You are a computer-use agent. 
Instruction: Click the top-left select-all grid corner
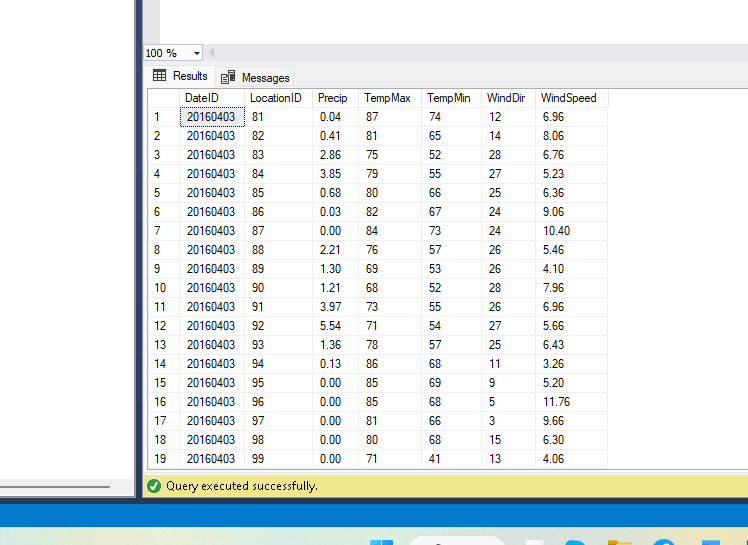163,98
